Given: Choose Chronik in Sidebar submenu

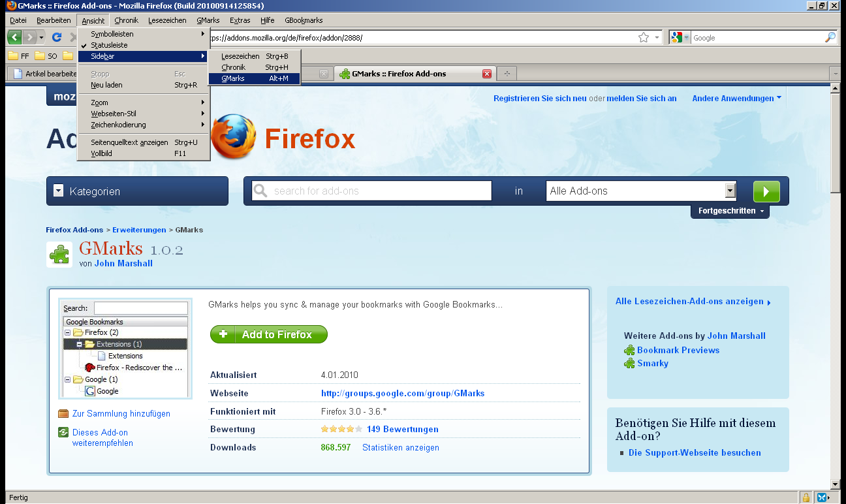Looking at the screenshot, I should coord(254,67).
